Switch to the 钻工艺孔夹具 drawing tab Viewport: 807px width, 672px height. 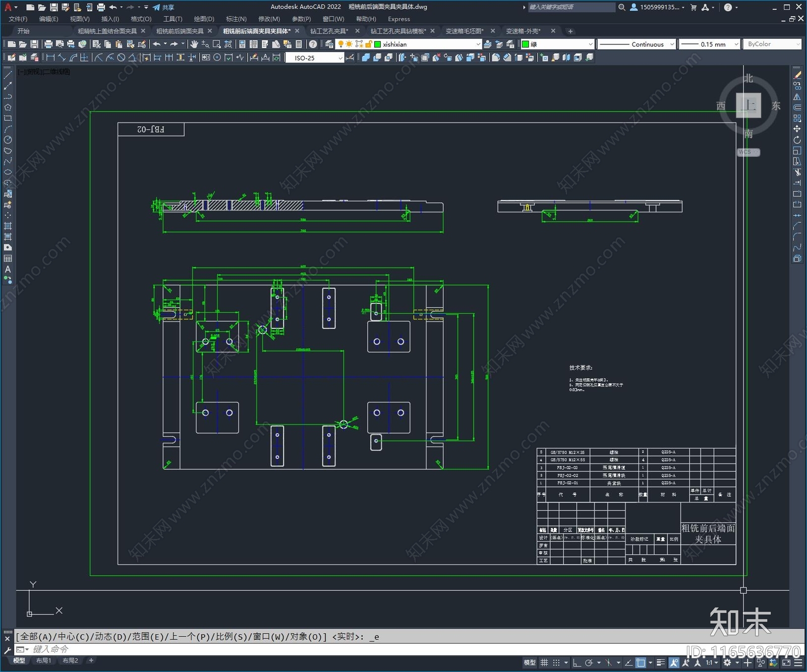[x=329, y=31]
